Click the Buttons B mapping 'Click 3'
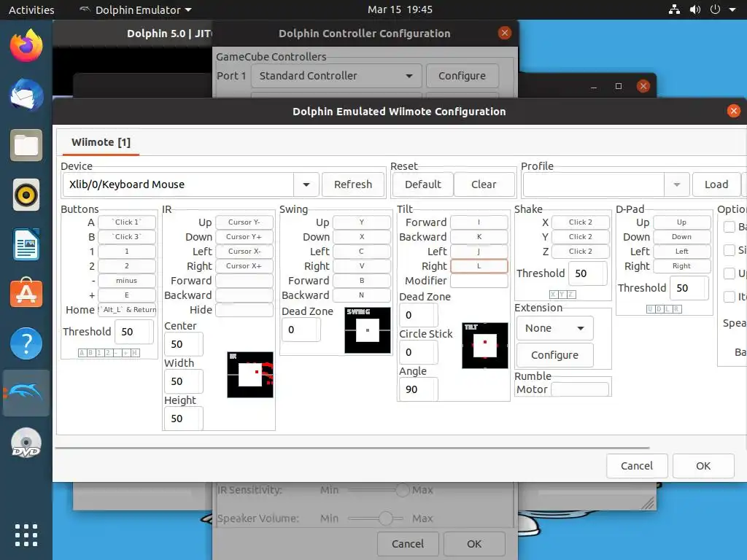Viewport: 747px width, 560px height. point(127,237)
